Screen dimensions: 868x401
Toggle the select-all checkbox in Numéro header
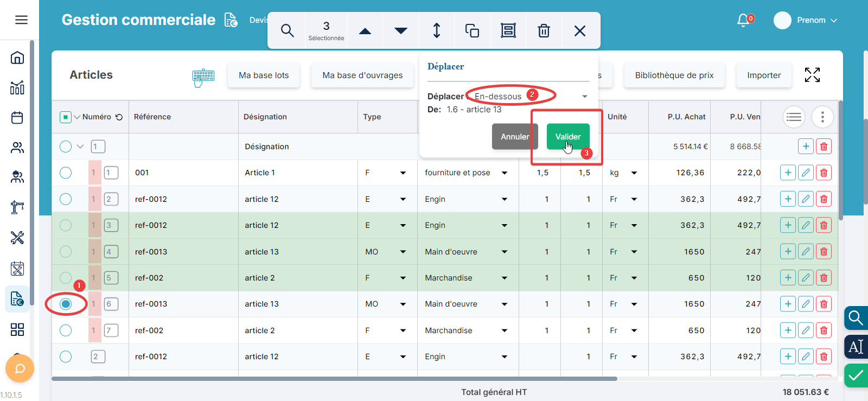coord(66,117)
